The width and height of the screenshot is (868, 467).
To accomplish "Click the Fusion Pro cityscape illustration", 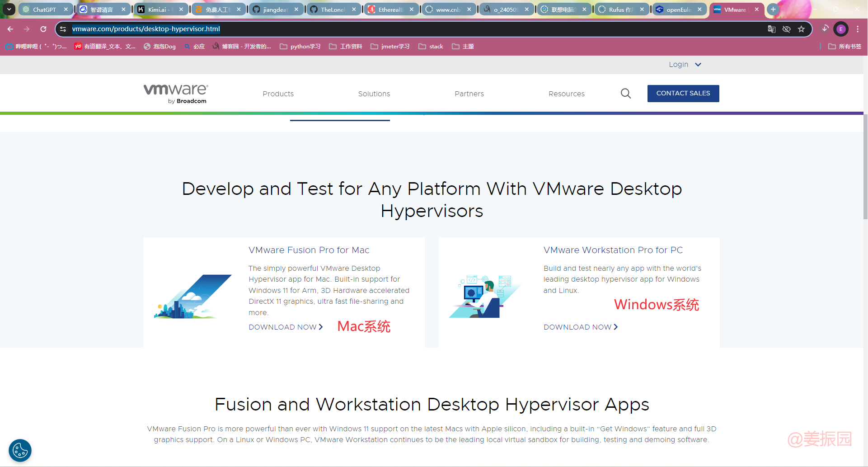I will click(x=193, y=297).
